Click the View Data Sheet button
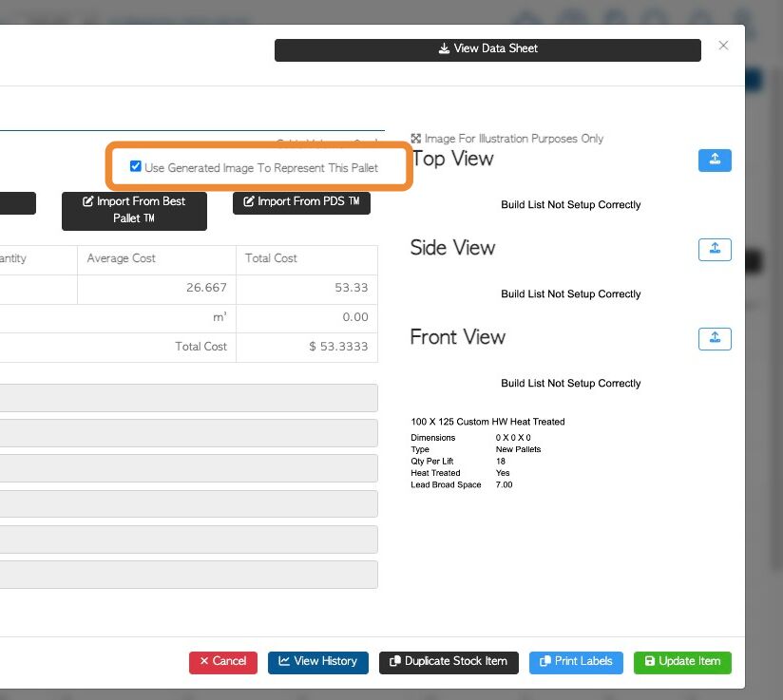783x700 pixels. (x=487, y=50)
